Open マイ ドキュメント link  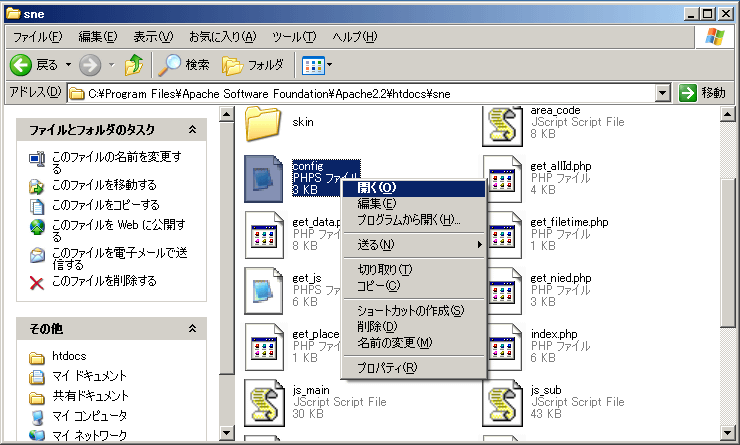tap(89, 376)
